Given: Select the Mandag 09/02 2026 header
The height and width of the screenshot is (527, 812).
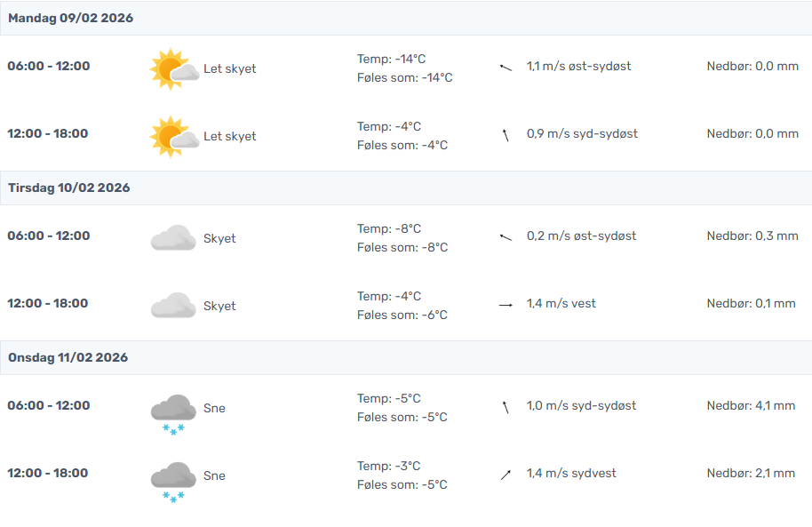Looking at the screenshot, I should [71, 18].
